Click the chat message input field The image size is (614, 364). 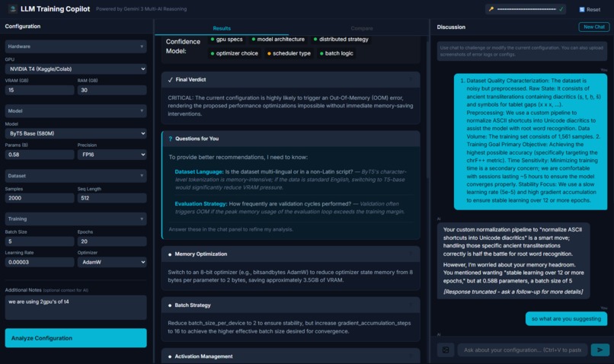click(x=522, y=350)
